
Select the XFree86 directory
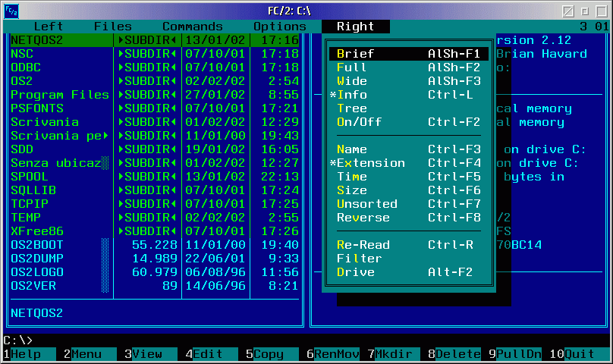pos(37,231)
